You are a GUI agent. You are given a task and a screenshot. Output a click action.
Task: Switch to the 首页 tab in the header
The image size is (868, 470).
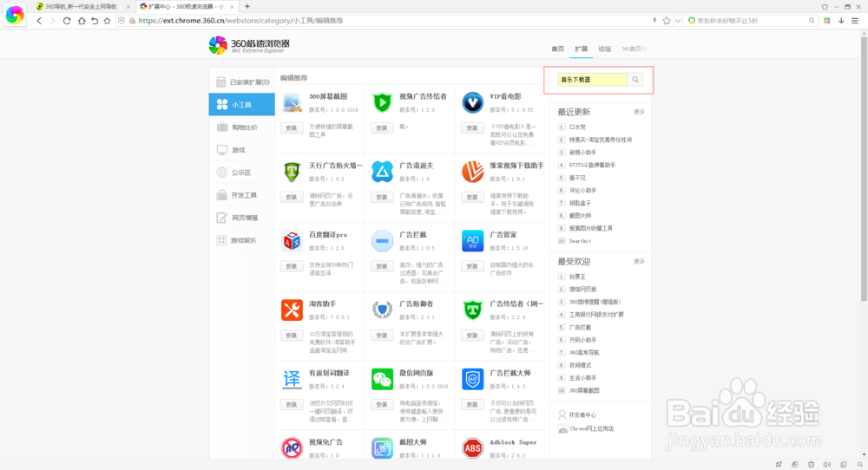557,49
